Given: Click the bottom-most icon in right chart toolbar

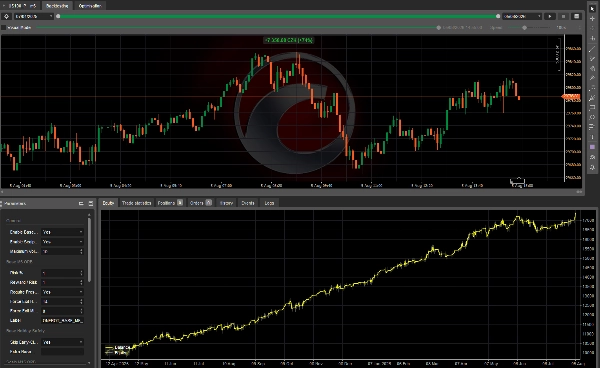Looking at the screenshot, I should 592,167.
